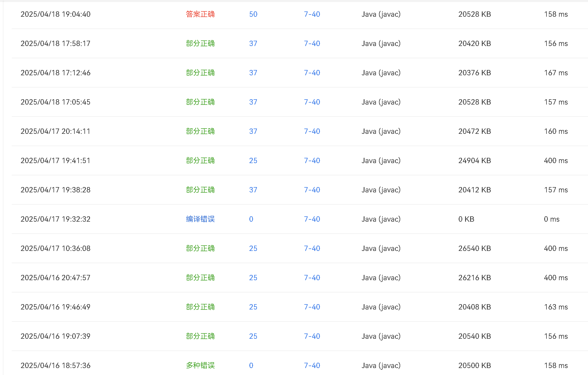588x375 pixels.
Task: Click 7-40 link in 2025/04/17 20:14:11 row
Action: (312, 131)
